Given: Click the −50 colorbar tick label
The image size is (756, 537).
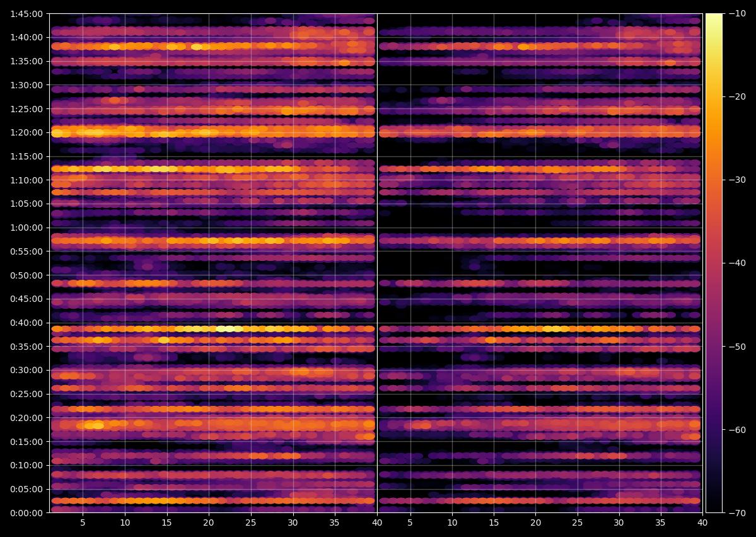Looking at the screenshot, I should 737,347.
